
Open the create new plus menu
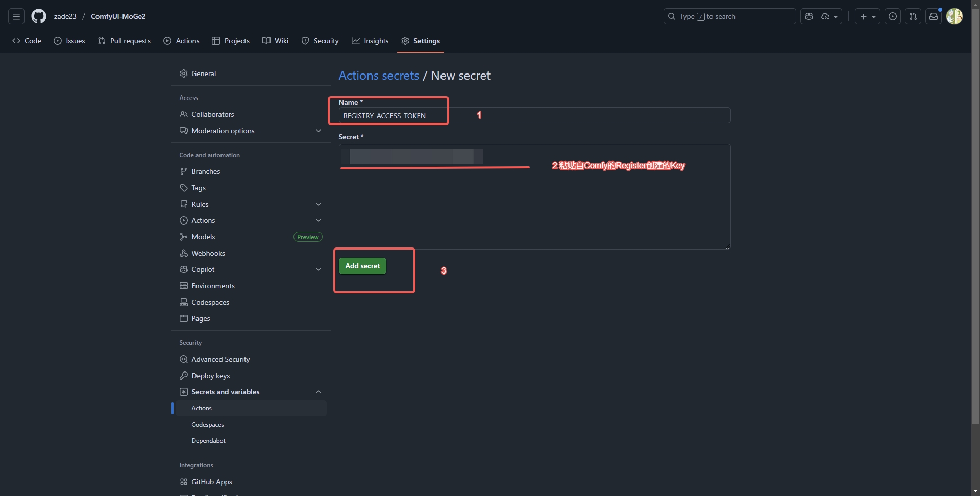[x=868, y=16]
